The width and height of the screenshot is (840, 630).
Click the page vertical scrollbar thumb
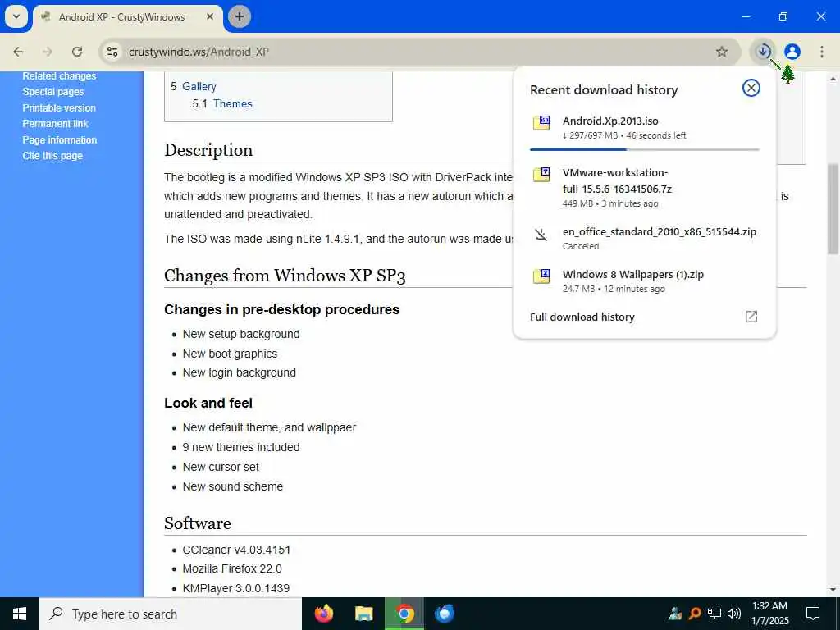(833, 209)
